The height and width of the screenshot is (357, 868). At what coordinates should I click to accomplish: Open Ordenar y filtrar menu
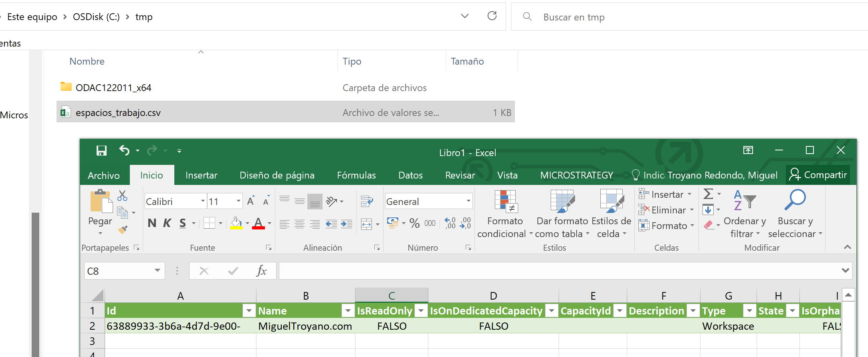tap(745, 214)
